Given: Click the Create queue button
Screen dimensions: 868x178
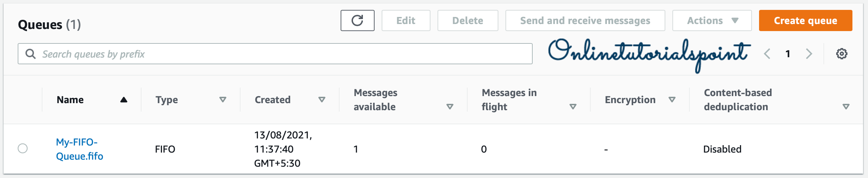Looking at the screenshot, I should [805, 20].
